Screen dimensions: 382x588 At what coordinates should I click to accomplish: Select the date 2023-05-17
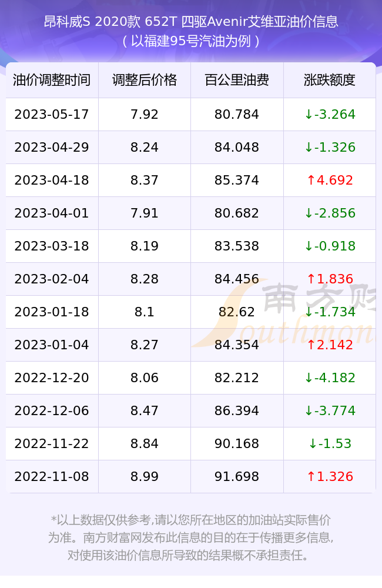click(x=52, y=115)
